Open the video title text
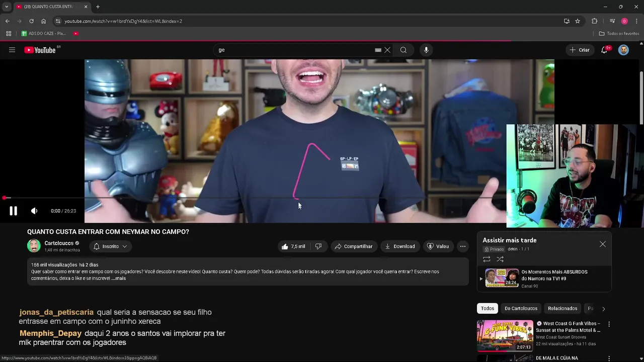Viewport: 644px width, 362px height. pyautogui.click(x=108, y=232)
